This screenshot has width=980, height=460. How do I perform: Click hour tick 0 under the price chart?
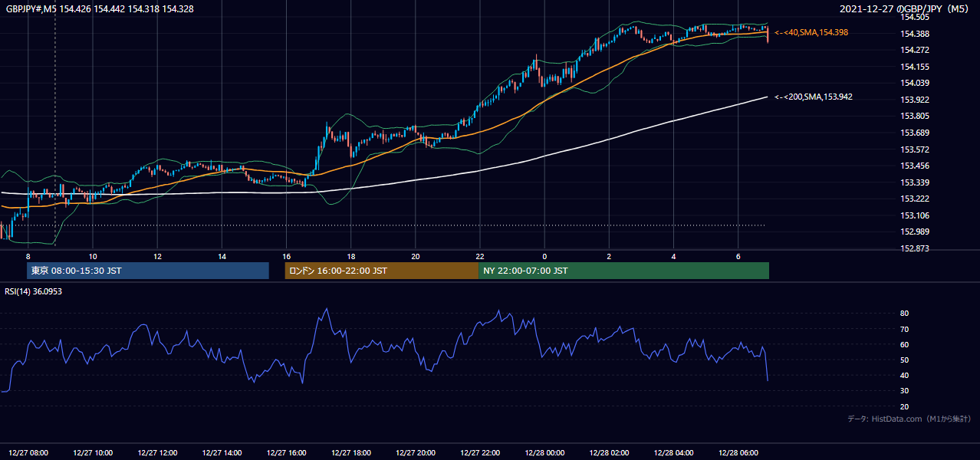pyautogui.click(x=544, y=256)
